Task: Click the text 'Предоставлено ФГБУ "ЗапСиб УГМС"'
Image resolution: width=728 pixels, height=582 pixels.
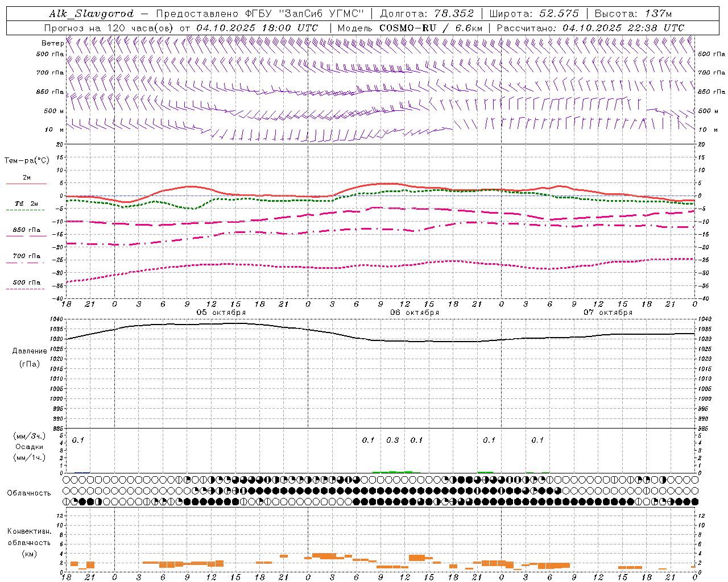Action: pyautogui.click(x=260, y=14)
